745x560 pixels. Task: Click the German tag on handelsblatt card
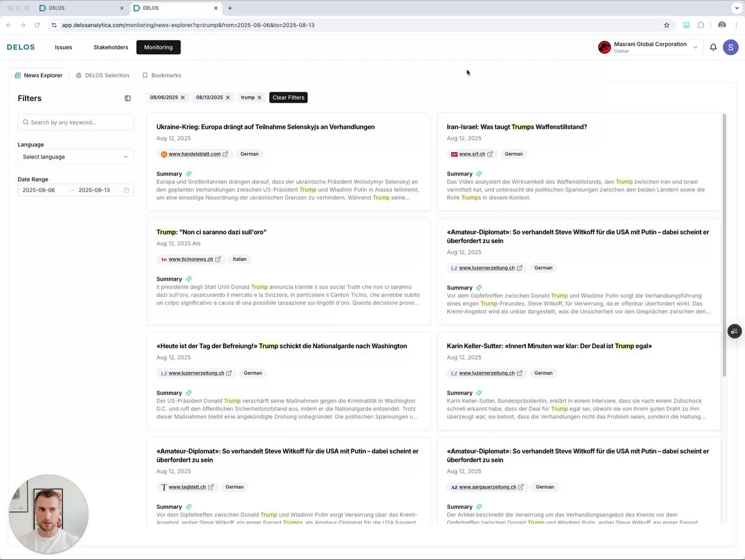[250, 154]
